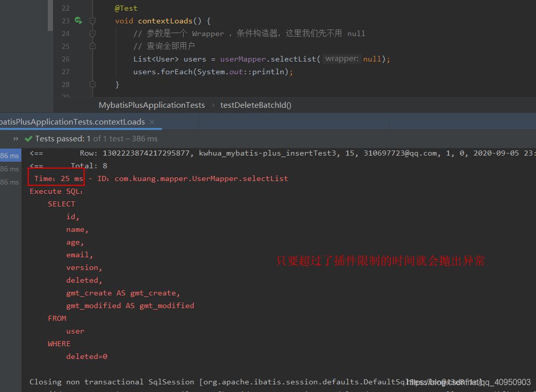Screen dimensions: 536x392
Task: Click 'deleted=0' SQL condition
Action: point(87,356)
